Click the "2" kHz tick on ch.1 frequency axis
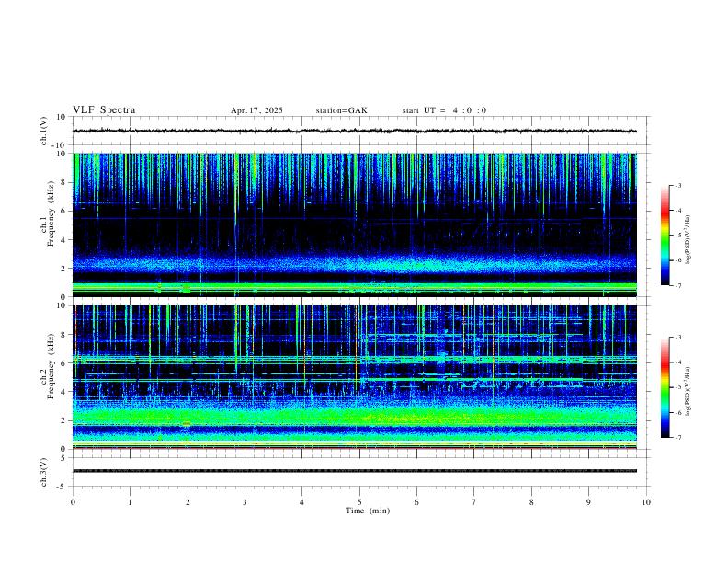 [x=63, y=269]
